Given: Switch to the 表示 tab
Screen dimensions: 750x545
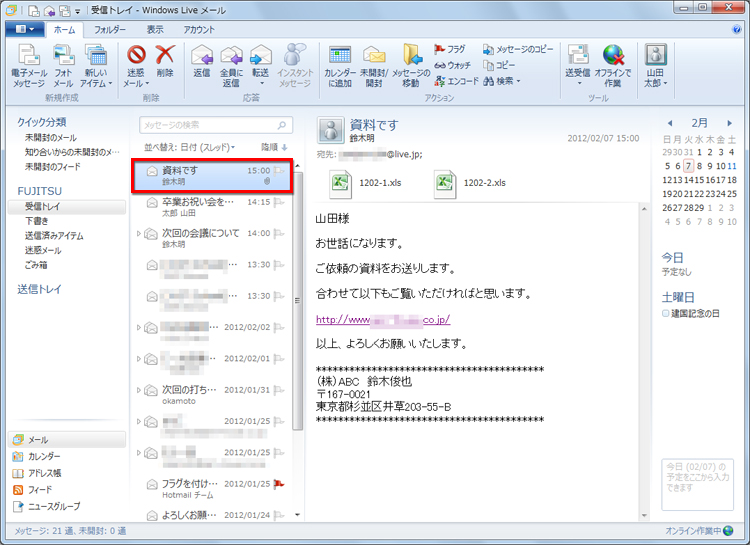Looking at the screenshot, I should pos(155,30).
